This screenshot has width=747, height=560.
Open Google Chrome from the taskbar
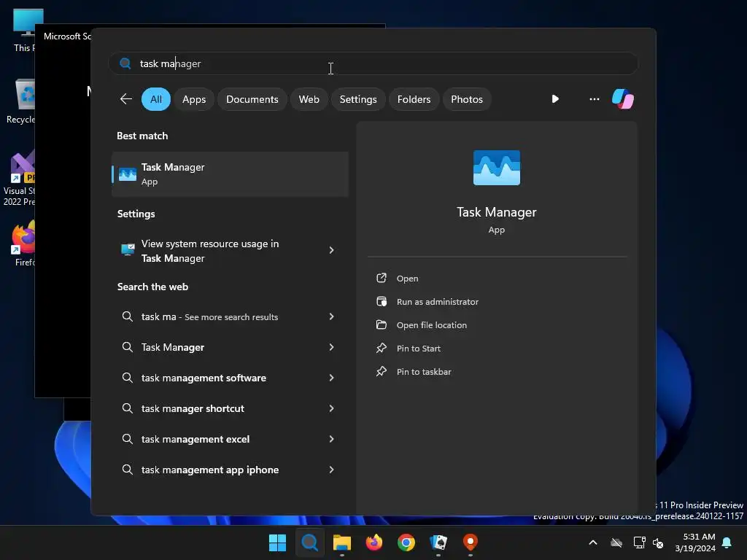click(406, 542)
